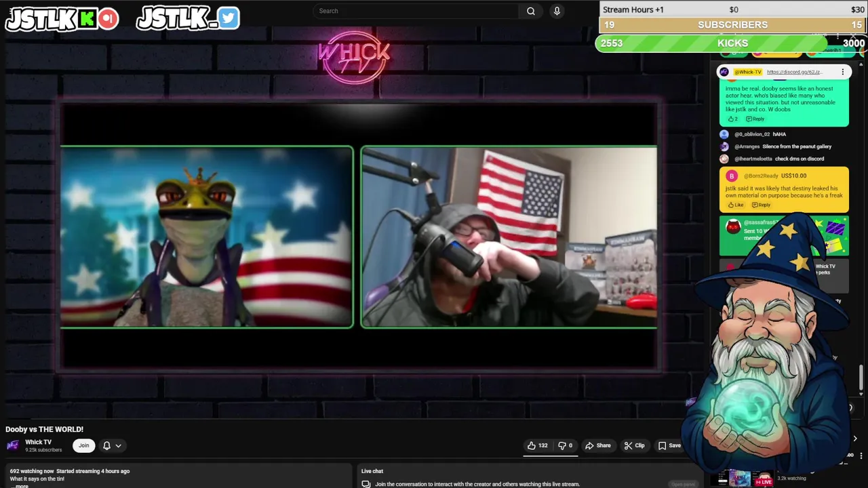Join the Whick TV channel membership
This screenshot has height=488, width=868.
[x=83, y=445]
